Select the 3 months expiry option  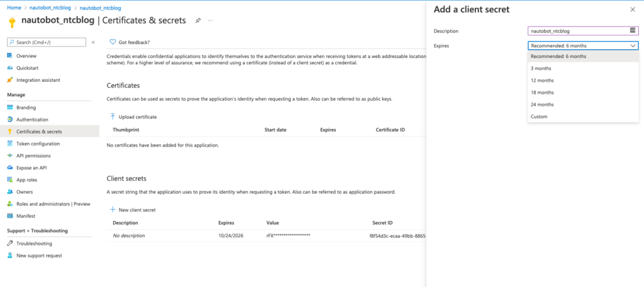[x=583, y=68]
